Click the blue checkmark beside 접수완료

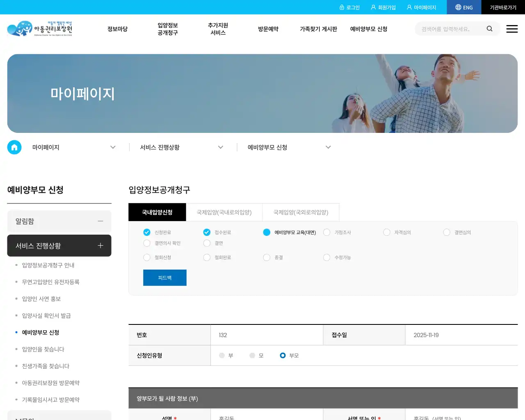click(x=207, y=232)
